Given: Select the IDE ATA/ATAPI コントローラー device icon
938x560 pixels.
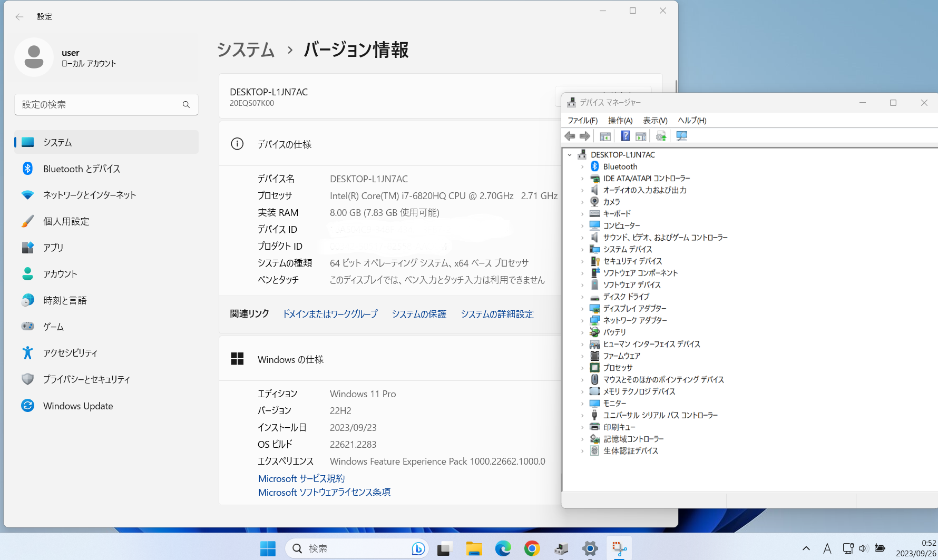Looking at the screenshot, I should [x=595, y=179].
